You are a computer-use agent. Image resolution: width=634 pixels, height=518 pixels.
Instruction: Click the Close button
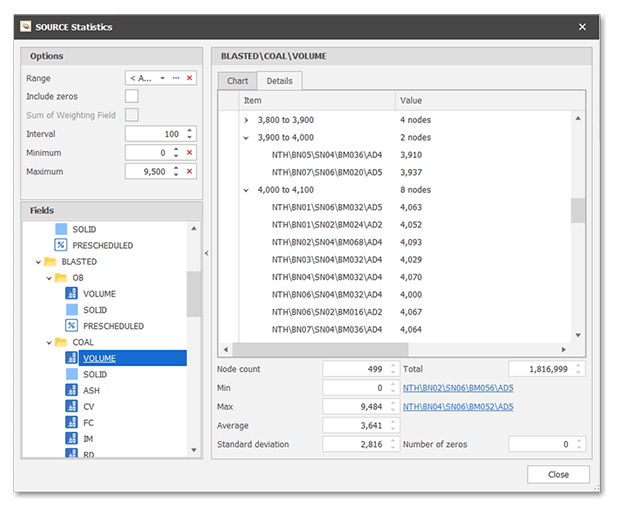click(558, 474)
